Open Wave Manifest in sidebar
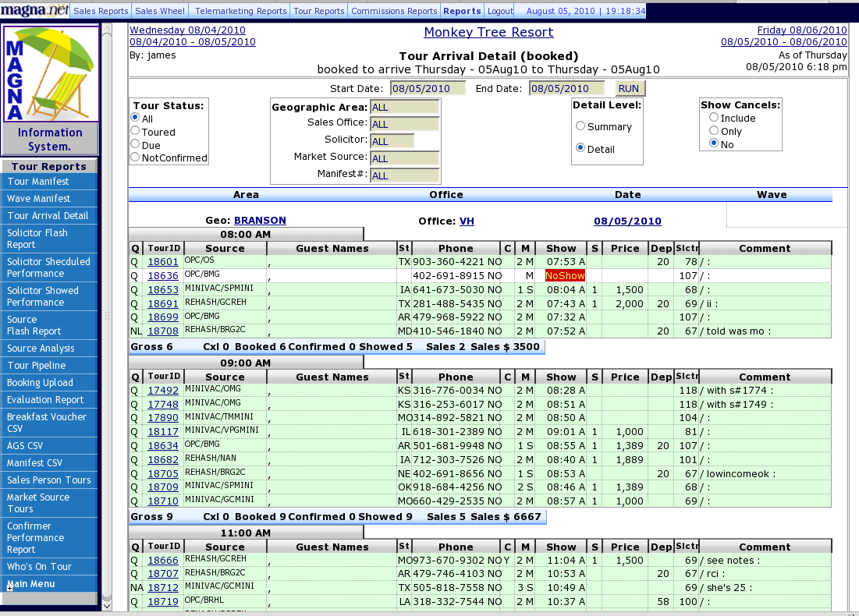Viewport: 859px width, 616px height. (49, 198)
